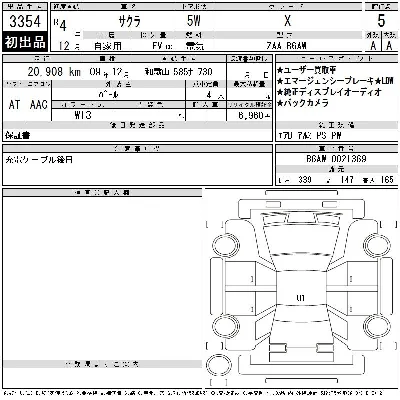Click the recycle fee 6,960
This screenshot has width=400, height=400.
click(251, 115)
